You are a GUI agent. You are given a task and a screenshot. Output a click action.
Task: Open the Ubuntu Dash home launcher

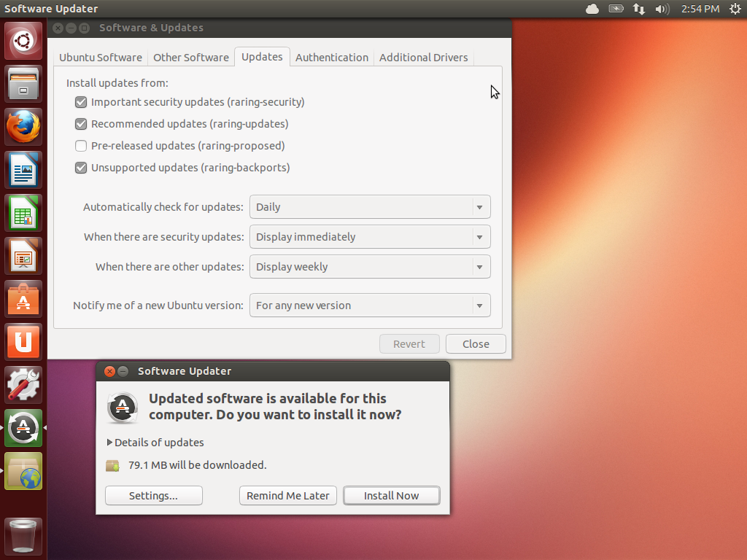pos(23,41)
